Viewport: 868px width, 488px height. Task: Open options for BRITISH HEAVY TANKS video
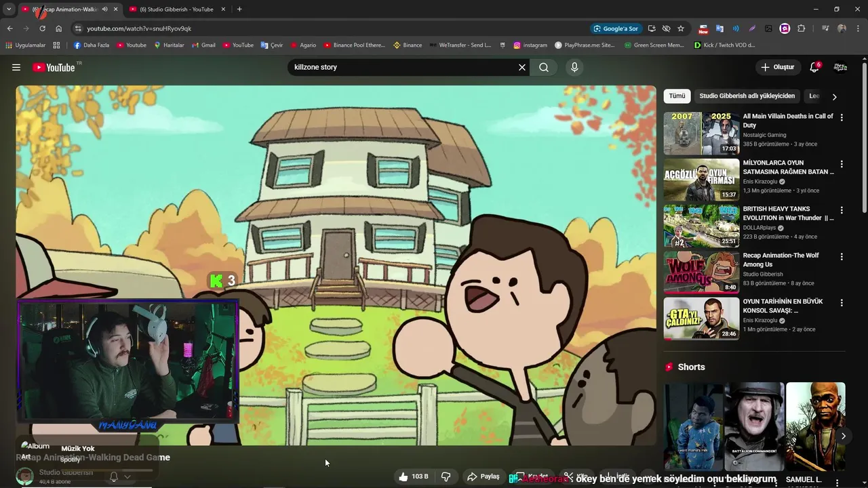pos(842,210)
